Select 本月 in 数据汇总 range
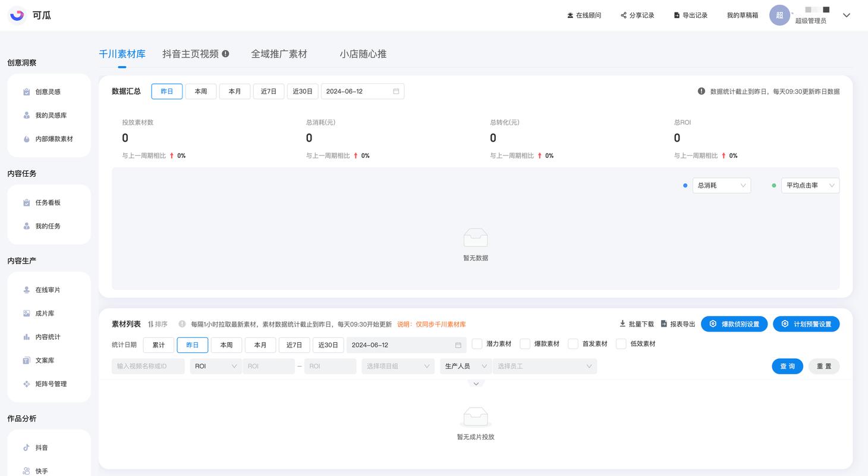The image size is (868, 476). pos(235,92)
